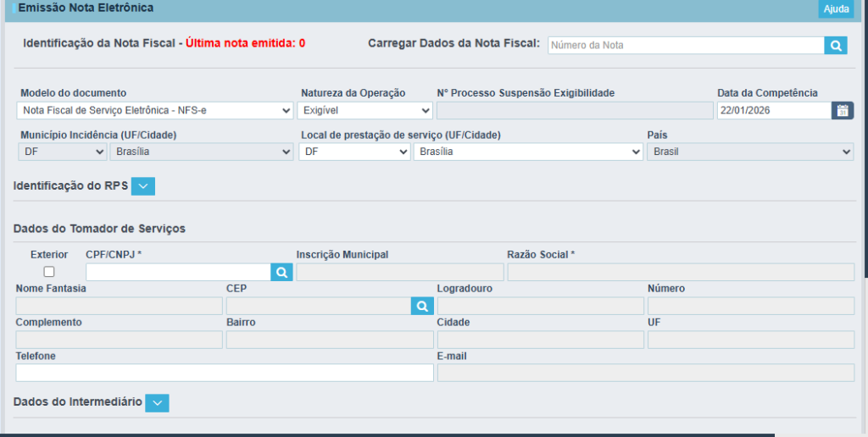The height and width of the screenshot is (437, 868).
Task: Expand the Identificação do RPS section
Action: [x=143, y=186]
